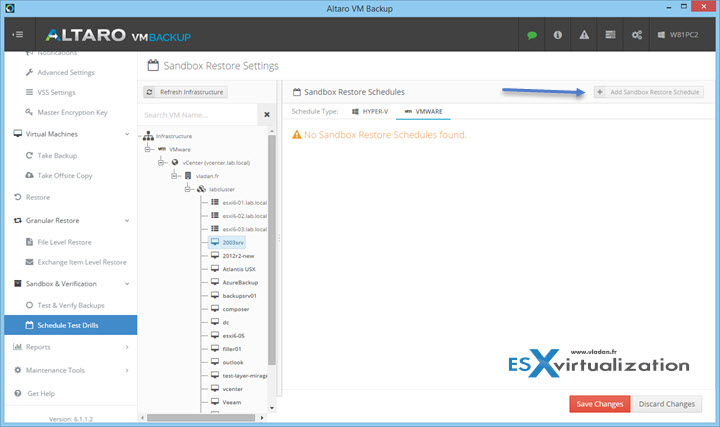Collapse the Infrastructure tree root
Image resolution: width=720 pixels, height=427 pixels.
pos(141,136)
